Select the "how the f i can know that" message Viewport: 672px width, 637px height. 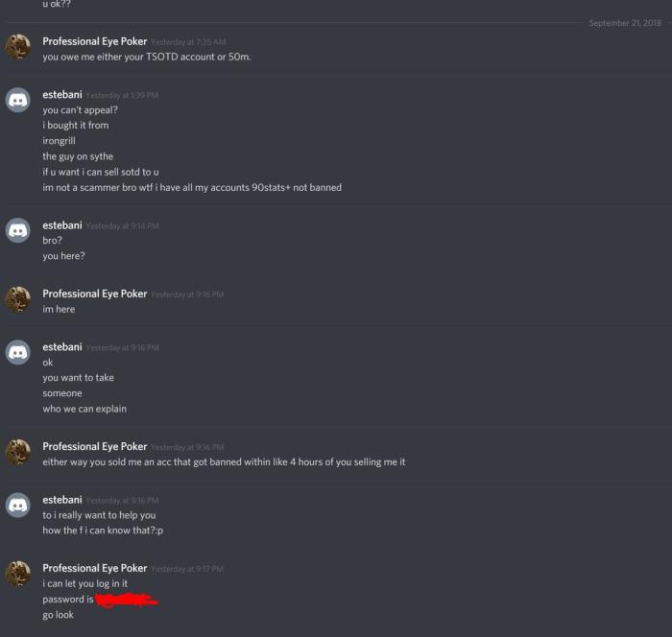(103, 531)
